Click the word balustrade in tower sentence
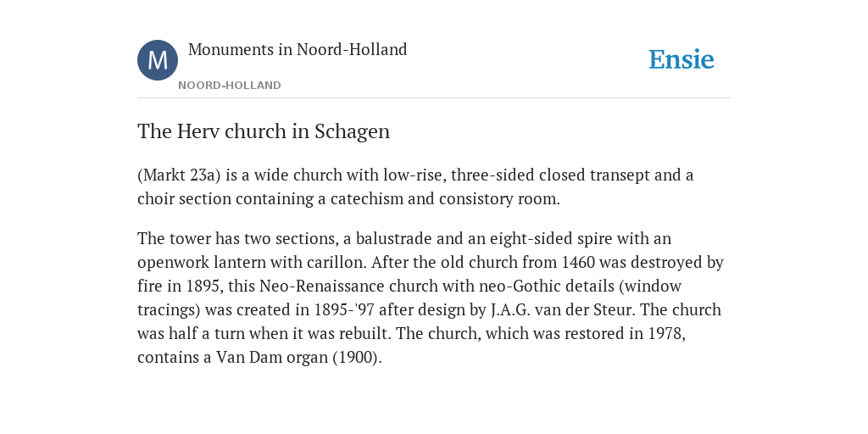This screenshot has height=434, width=868. coord(393,238)
